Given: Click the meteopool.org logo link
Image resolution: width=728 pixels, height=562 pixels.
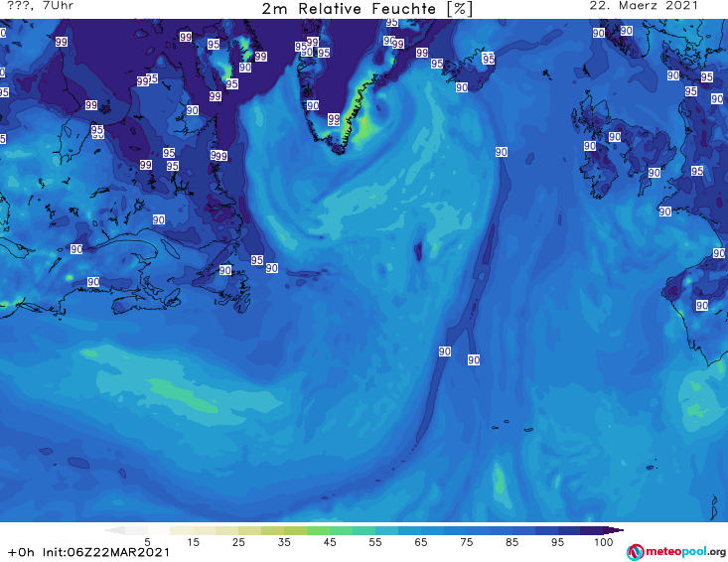Looking at the screenshot, I should pyautogui.click(x=676, y=552).
